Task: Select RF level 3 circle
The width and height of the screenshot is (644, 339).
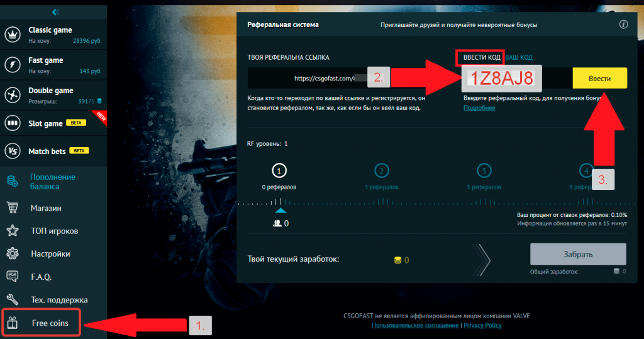Action: click(x=484, y=170)
